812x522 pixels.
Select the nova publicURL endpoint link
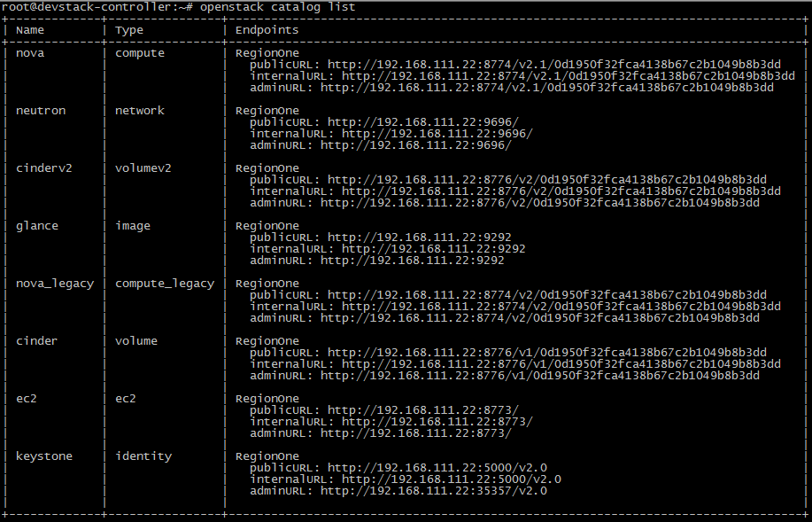pyautogui.click(x=554, y=65)
